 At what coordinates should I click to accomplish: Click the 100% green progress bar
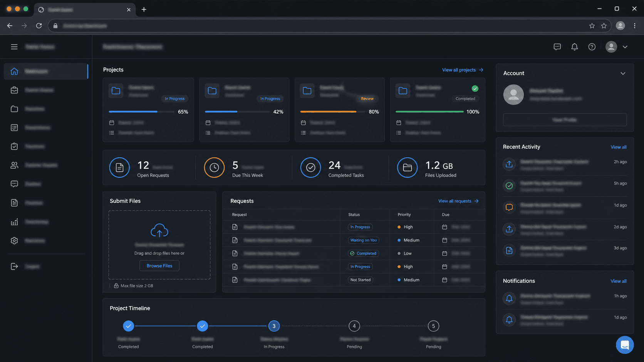429,112
